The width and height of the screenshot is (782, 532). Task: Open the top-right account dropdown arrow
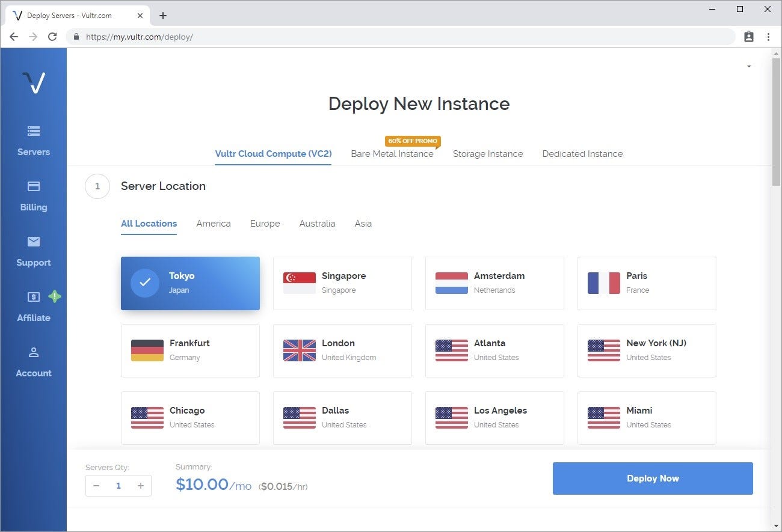coord(749,66)
